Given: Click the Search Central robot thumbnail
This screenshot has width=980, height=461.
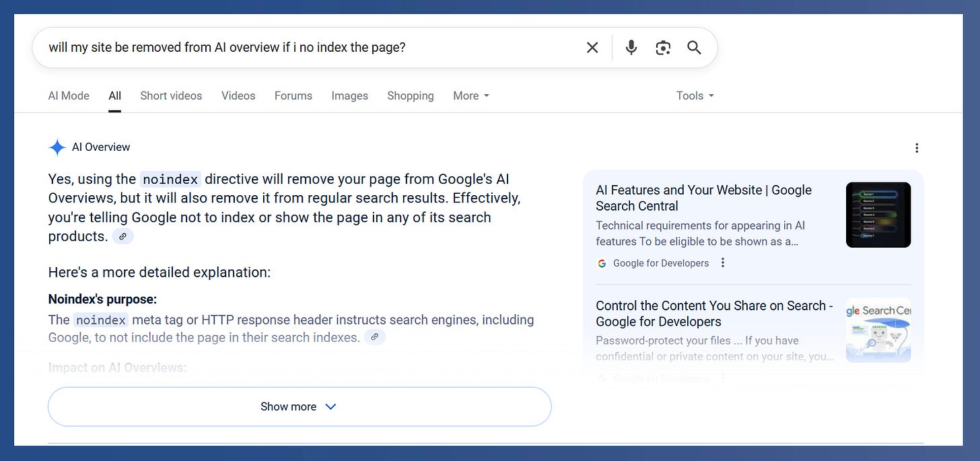Looking at the screenshot, I should [878, 330].
